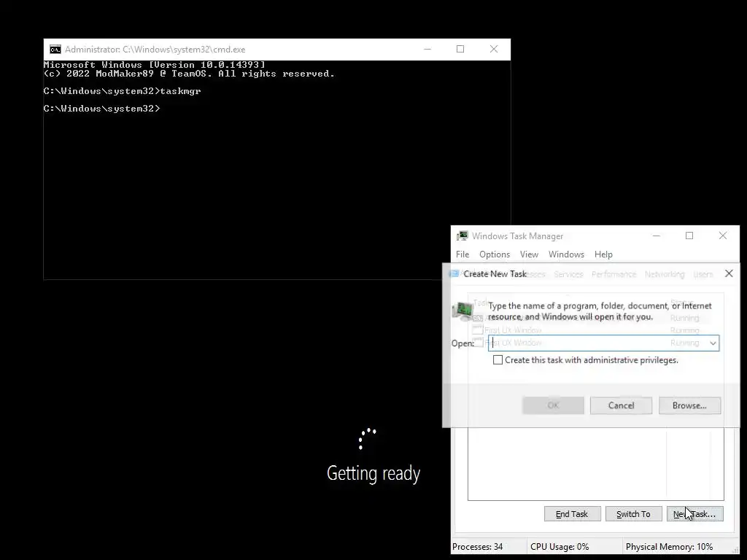This screenshot has height=560, width=747.
Task: Maximize the Windows Task Manager window
Action: pyautogui.click(x=689, y=236)
